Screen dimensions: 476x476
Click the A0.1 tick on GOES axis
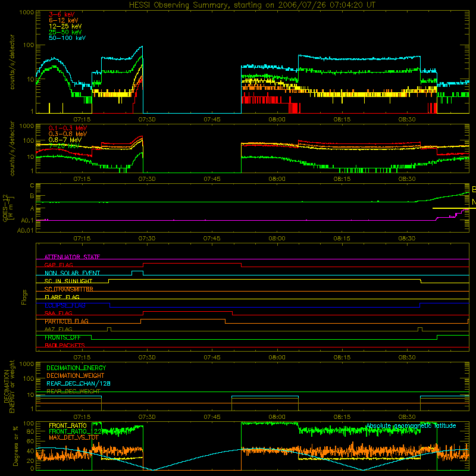(x=27, y=220)
